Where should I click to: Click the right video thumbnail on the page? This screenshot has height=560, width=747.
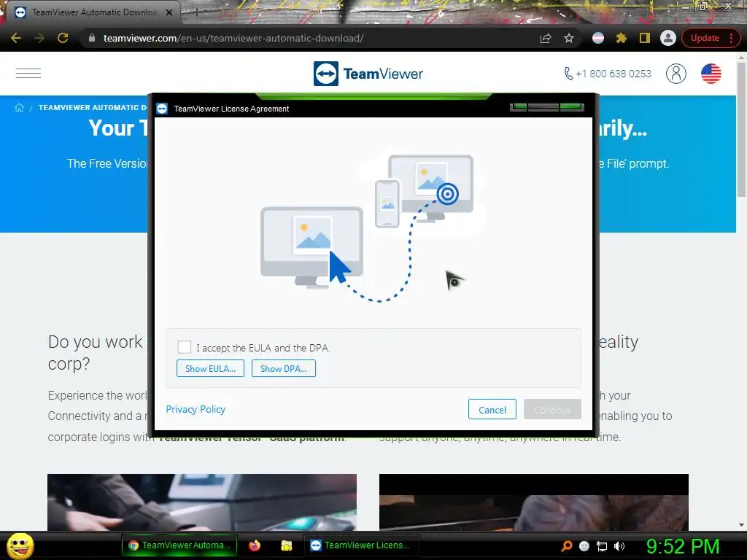[533, 502]
